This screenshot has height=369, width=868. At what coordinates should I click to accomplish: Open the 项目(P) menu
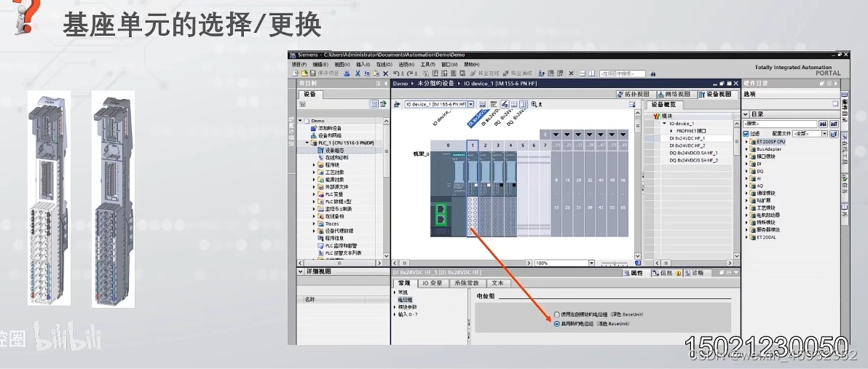click(x=299, y=64)
